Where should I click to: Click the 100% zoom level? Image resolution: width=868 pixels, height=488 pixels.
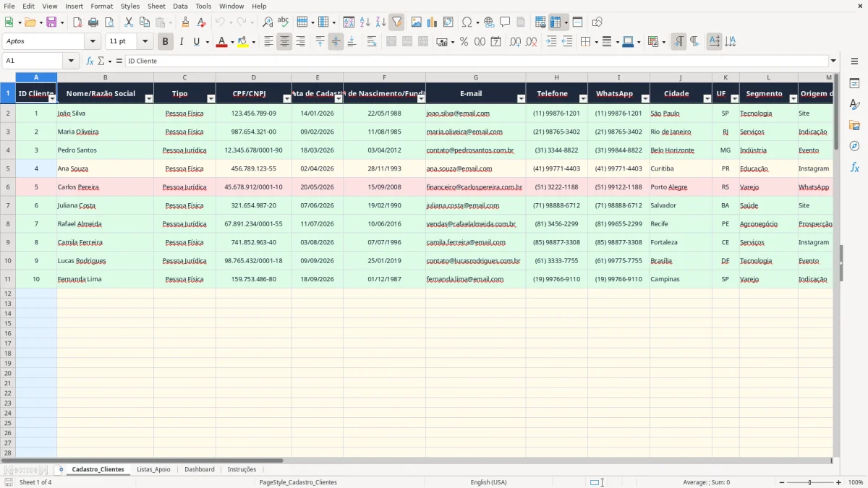coord(856,482)
